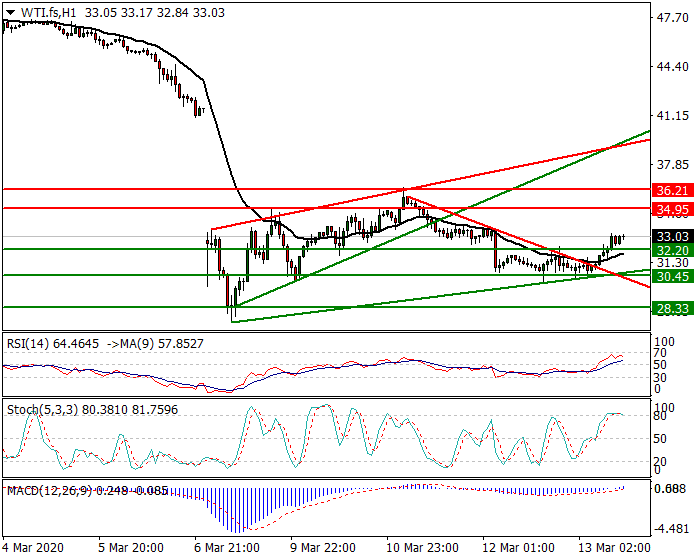
Task: Click the RSI 70 level scale value
Action: pyautogui.click(x=661, y=353)
